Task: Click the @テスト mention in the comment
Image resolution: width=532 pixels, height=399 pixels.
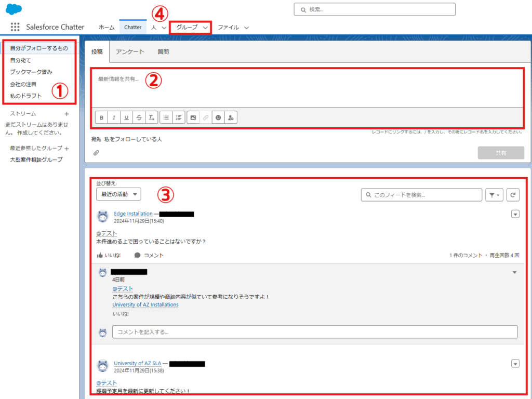Action: tap(123, 289)
